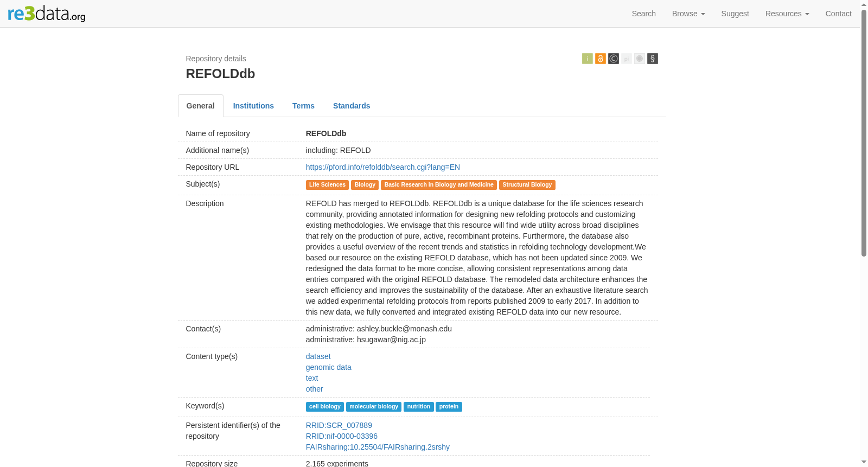The width and height of the screenshot is (868, 467).
Task: Click the Life Sciences subject tag
Action: [327, 185]
